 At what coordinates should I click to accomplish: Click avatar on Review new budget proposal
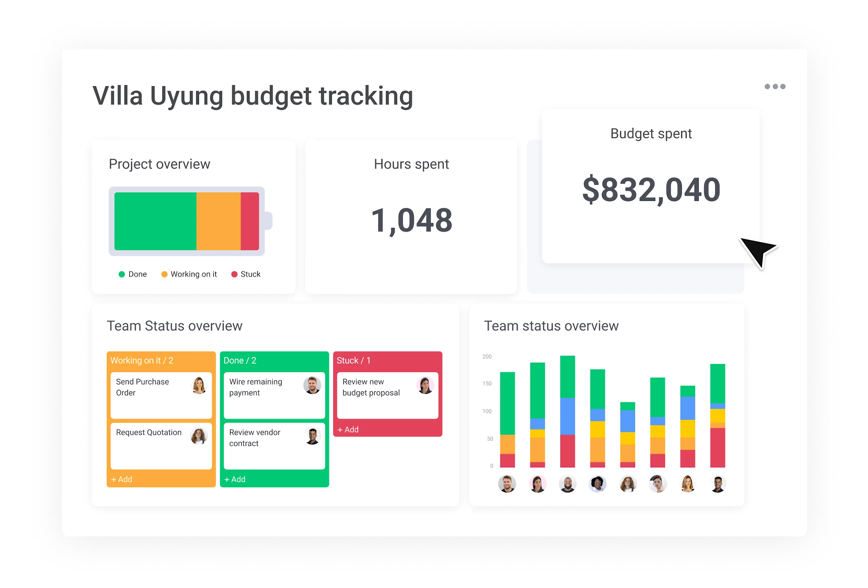pyautogui.click(x=425, y=385)
